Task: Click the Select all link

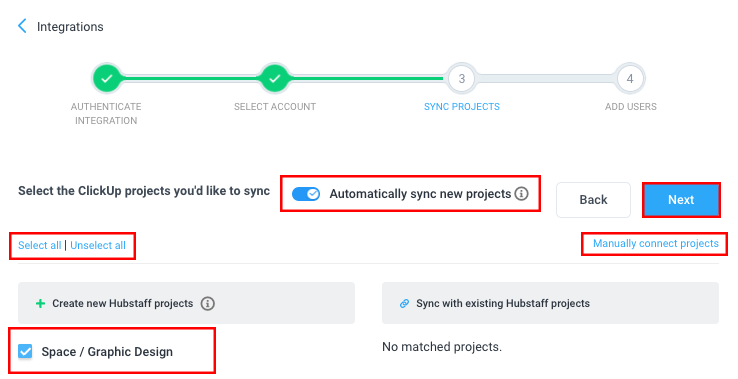Action: click(x=40, y=245)
